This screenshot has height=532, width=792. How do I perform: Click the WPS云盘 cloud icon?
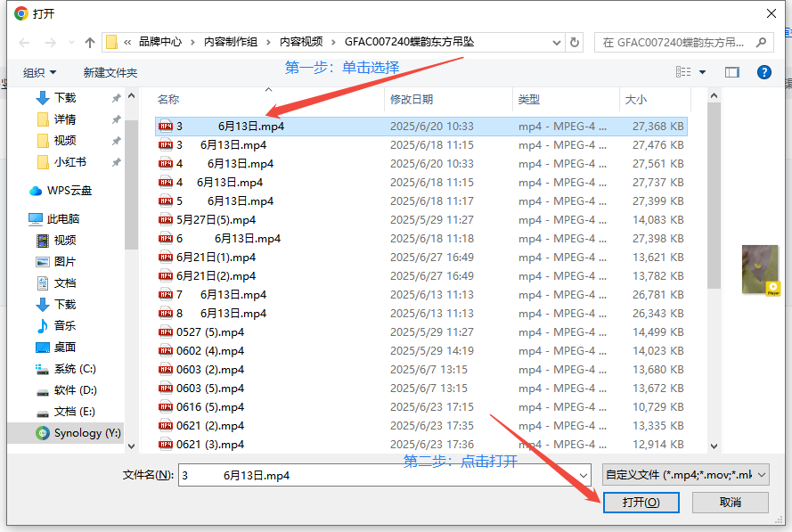click(36, 190)
